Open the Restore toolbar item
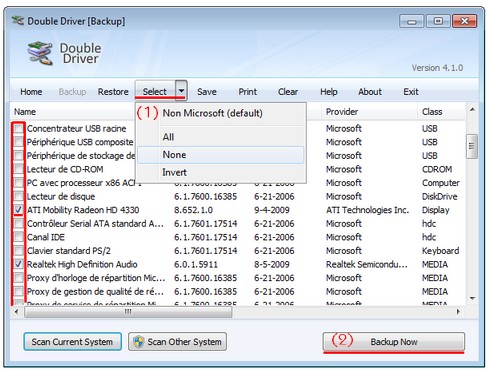Screen dimensions: 488x370 click(x=113, y=92)
